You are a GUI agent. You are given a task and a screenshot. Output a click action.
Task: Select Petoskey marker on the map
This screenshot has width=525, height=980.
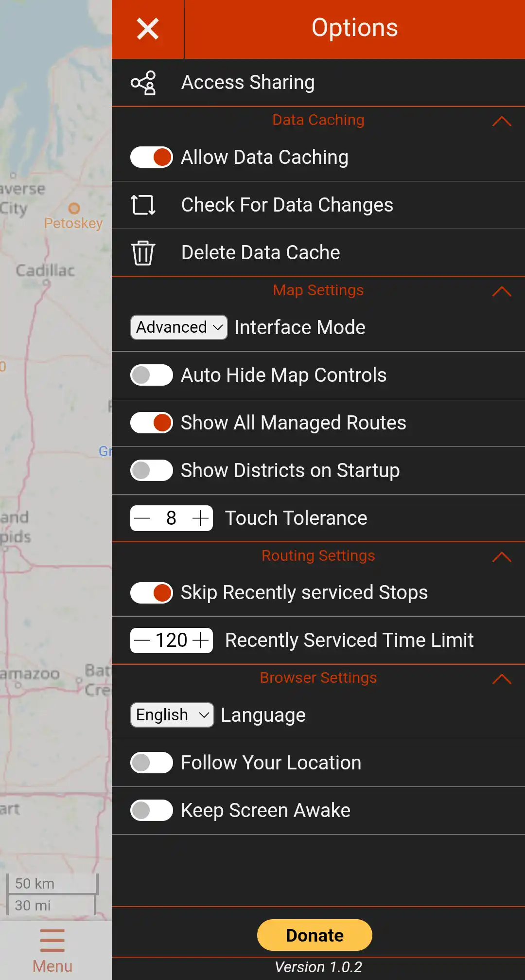tap(74, 209)
